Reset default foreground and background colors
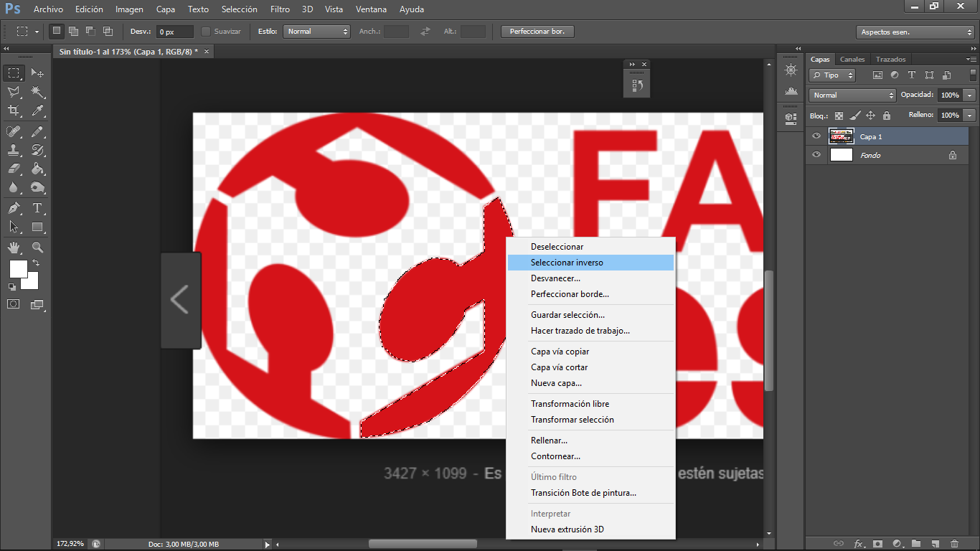Viewport: 980px width, 551px height. pos(11,286)
